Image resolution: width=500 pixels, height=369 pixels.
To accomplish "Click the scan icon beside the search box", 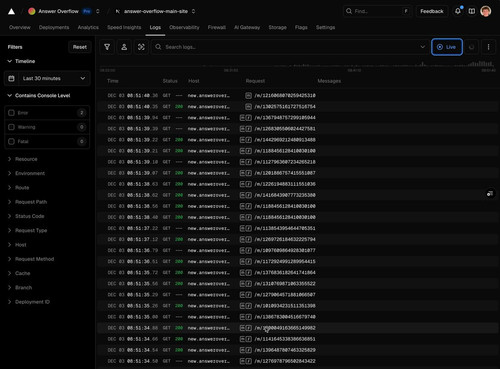I will point(141,47).
